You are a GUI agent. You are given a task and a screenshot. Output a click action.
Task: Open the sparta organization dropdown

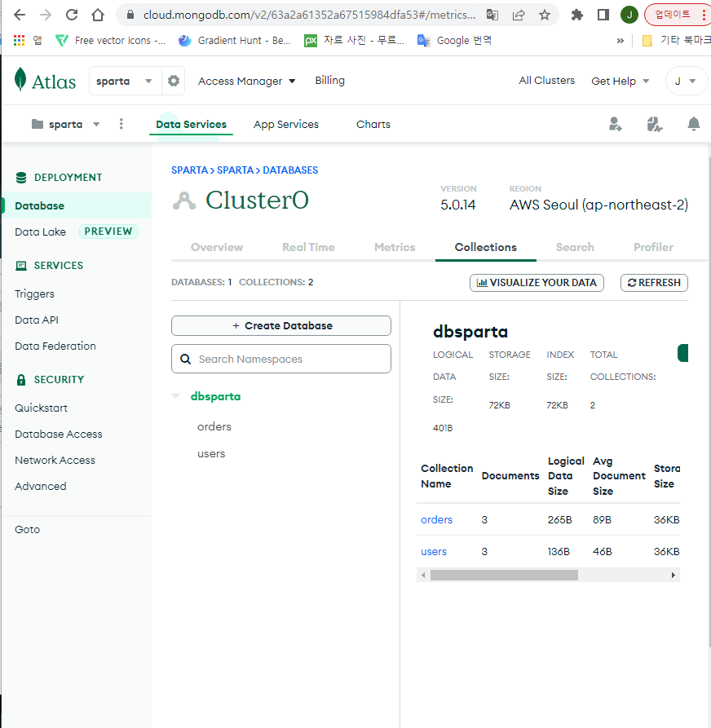125,81
